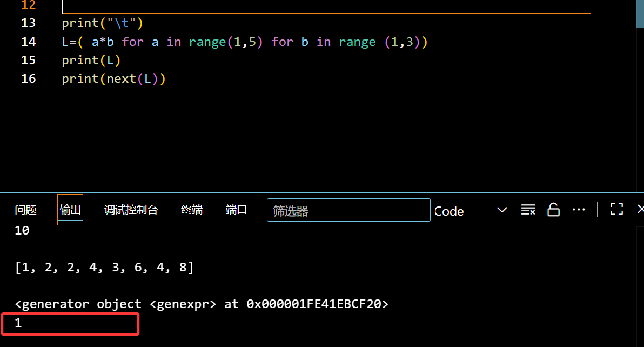Screen dimensions: 644x347
Task: Toggle output auto-scroll lock icon
Action: tap(553, 210)
